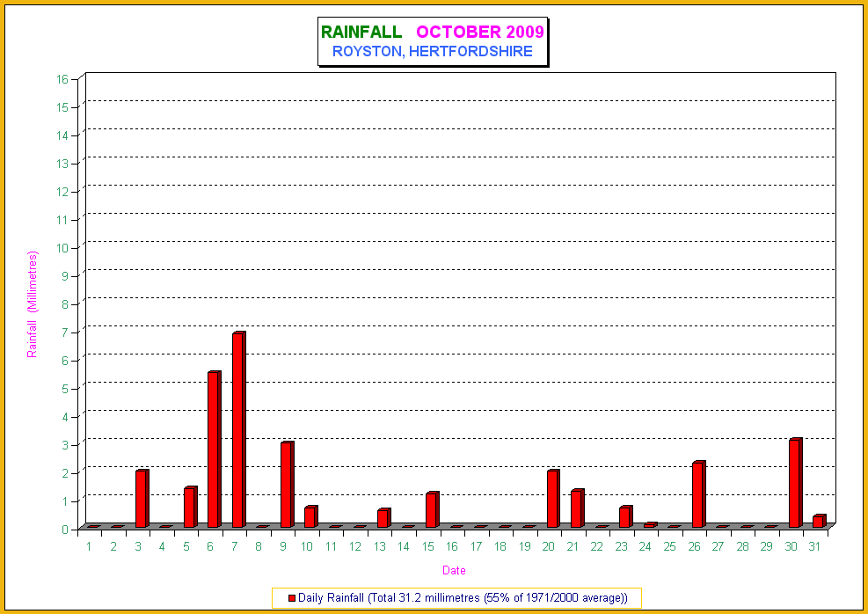This screenshot has width=868, height=614.
Task: Click the red legend swatch for Daily Rainfall
Action: [292, 598]
